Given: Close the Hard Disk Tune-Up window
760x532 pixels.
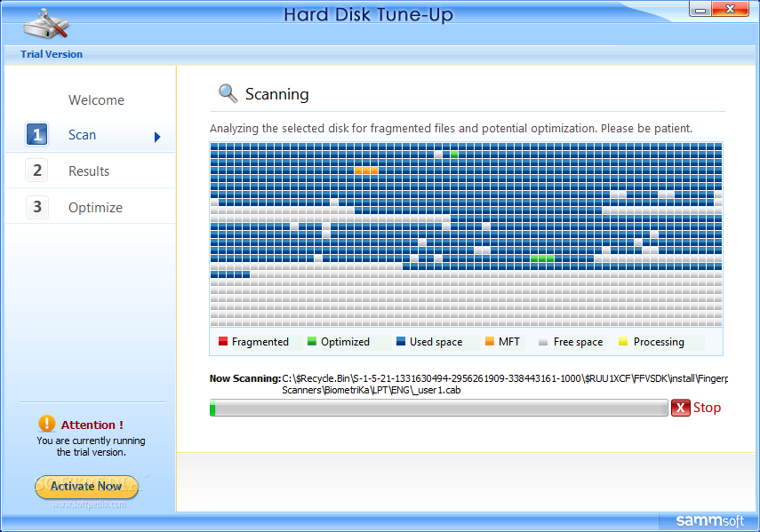Looking at the screenshot, I should coord(731,9).
